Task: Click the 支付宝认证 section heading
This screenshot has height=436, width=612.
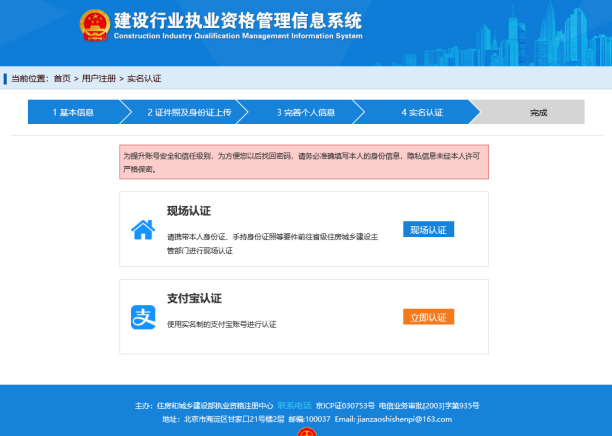Action: [193, 298]
